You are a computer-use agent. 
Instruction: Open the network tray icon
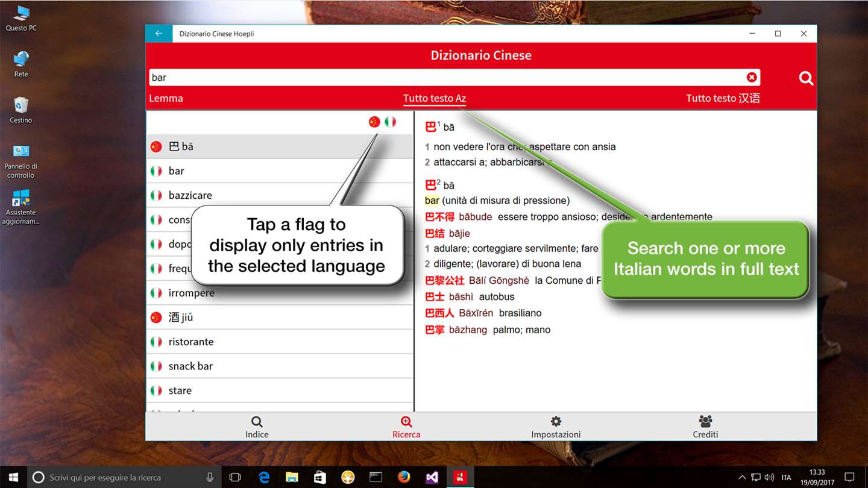pos(756,477)
